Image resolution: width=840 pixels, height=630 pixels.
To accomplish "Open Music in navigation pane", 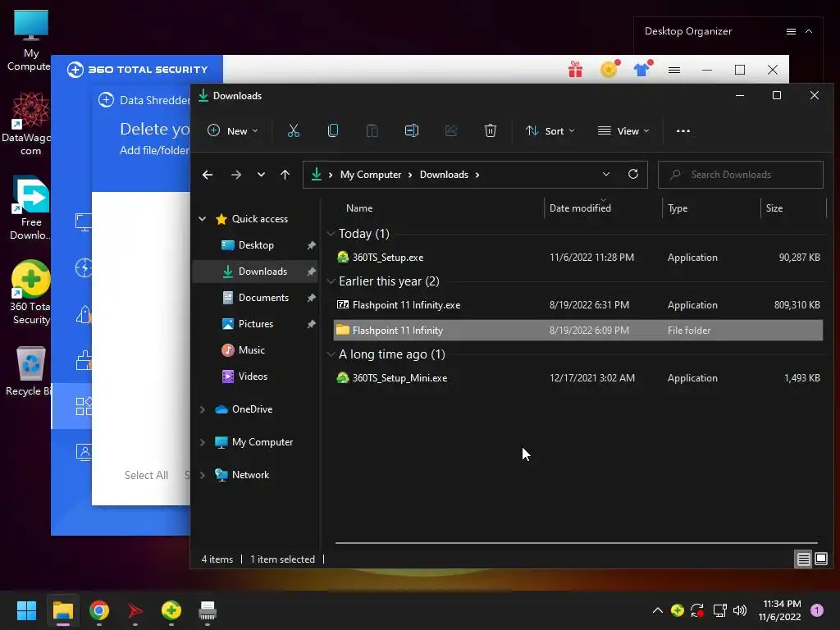I will point(256,349).
